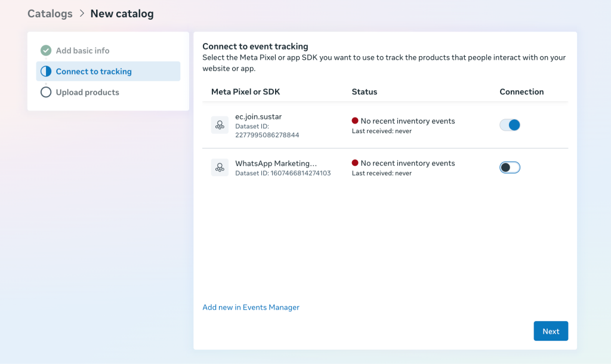Click the ec.join.sustar dataset name
This screenshot has width=611, height=364.
(x=258, y=116)
